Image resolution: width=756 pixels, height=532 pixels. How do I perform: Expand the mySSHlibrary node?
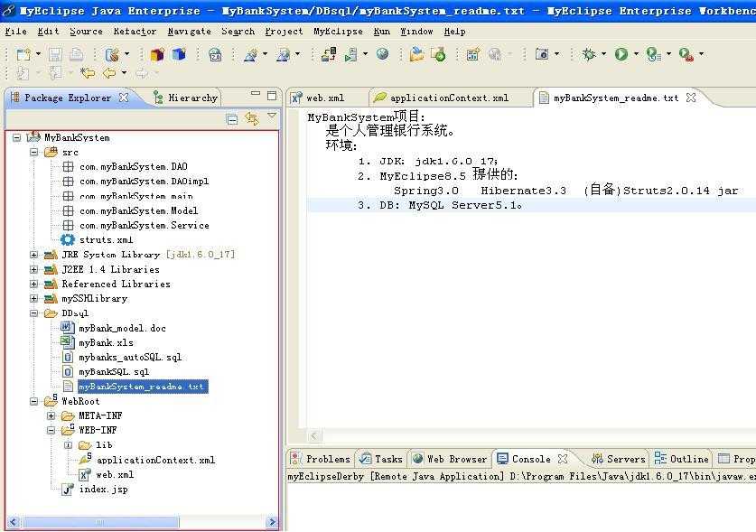pos(33,299)
